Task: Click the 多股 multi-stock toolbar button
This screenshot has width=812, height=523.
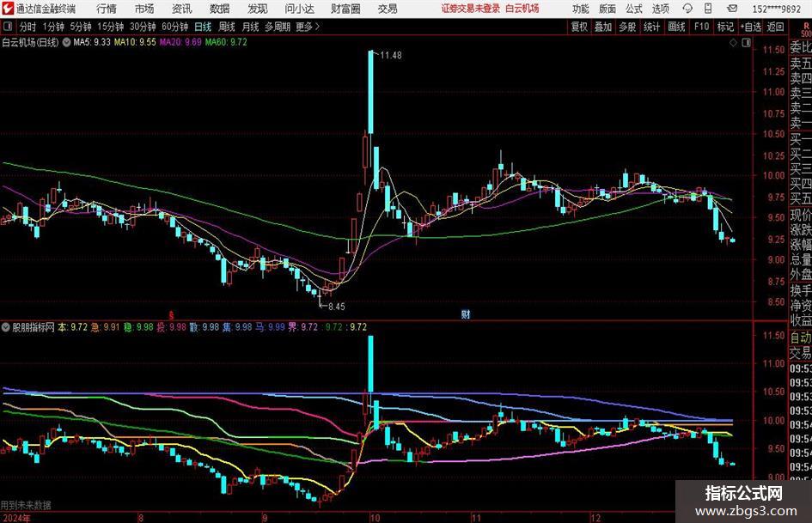Action: 627,27
